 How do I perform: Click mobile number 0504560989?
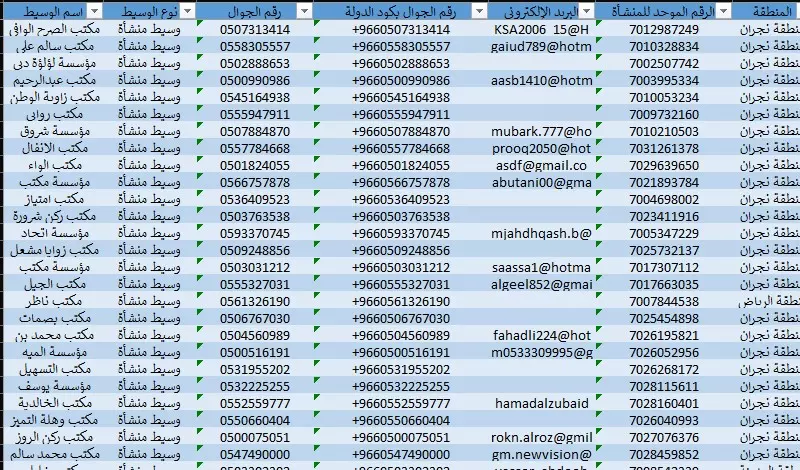(255, 335)
